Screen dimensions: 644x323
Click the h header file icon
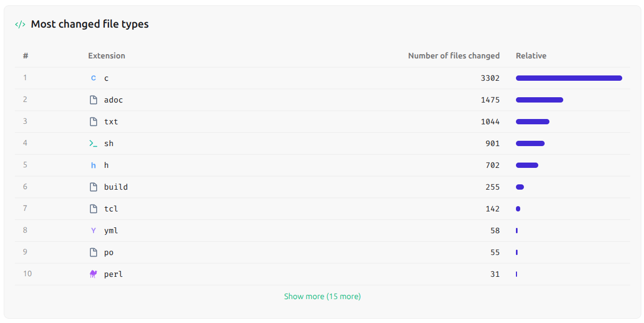94,165
